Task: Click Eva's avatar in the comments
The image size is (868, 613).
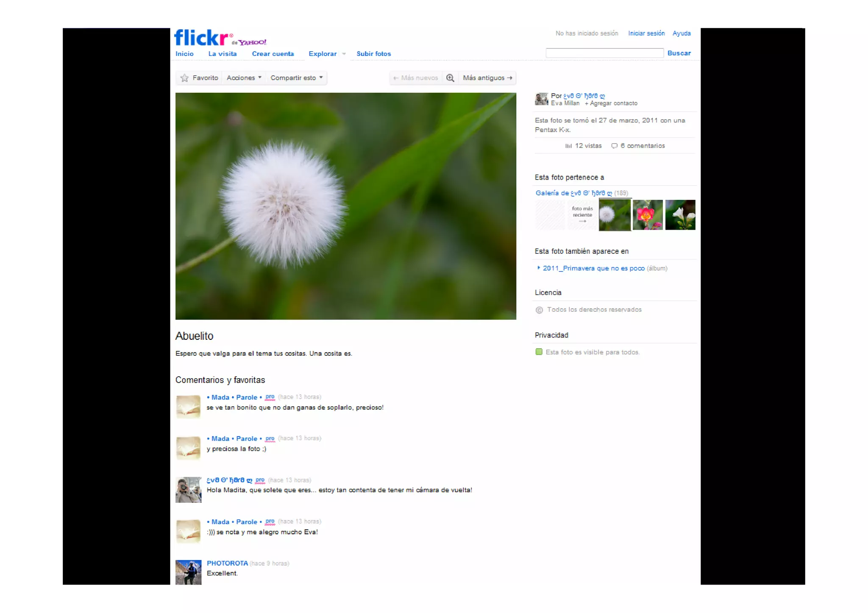Action: [188, 490]
